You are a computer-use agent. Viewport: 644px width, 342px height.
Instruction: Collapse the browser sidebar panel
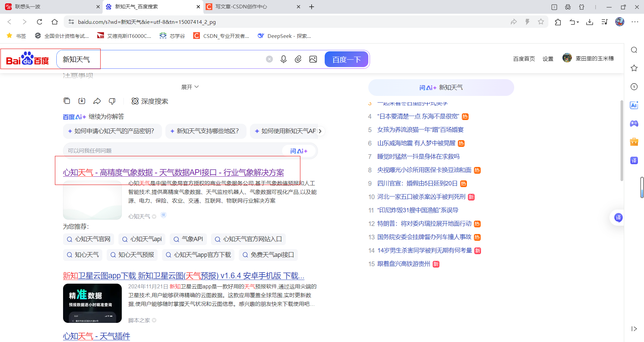pos(634,329)
